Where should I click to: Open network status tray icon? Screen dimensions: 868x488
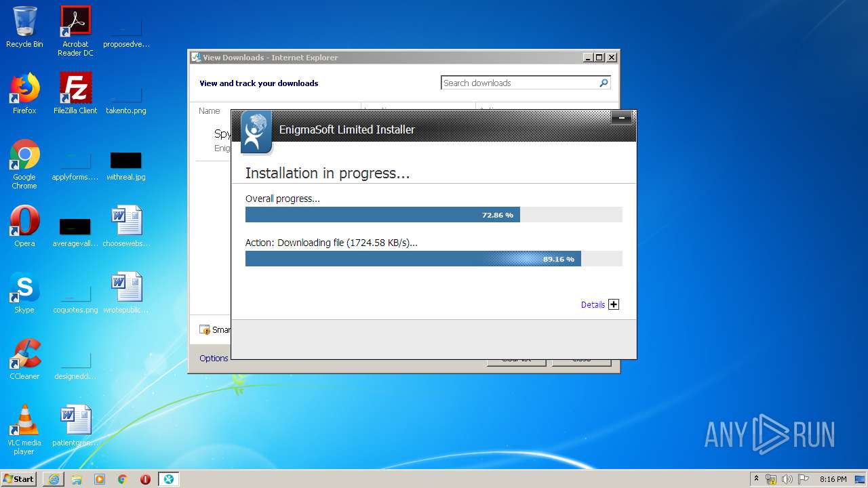coord(771,479)
